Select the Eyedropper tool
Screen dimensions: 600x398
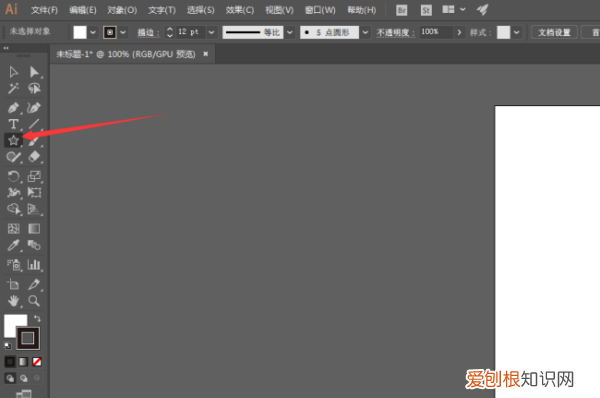(13, 245)
